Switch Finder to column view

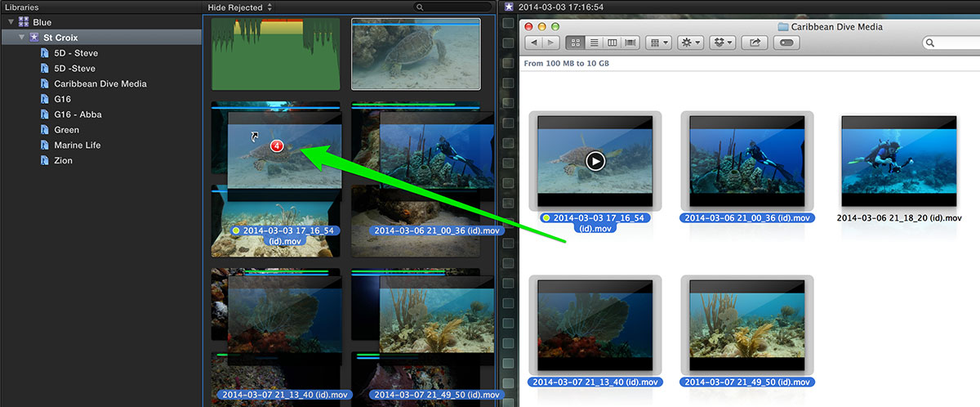[612, 42]
